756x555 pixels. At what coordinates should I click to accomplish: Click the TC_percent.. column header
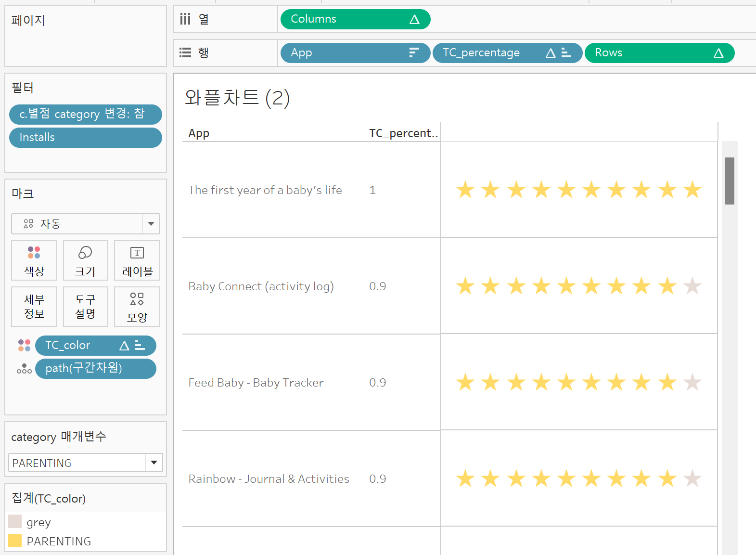point(403,133)
